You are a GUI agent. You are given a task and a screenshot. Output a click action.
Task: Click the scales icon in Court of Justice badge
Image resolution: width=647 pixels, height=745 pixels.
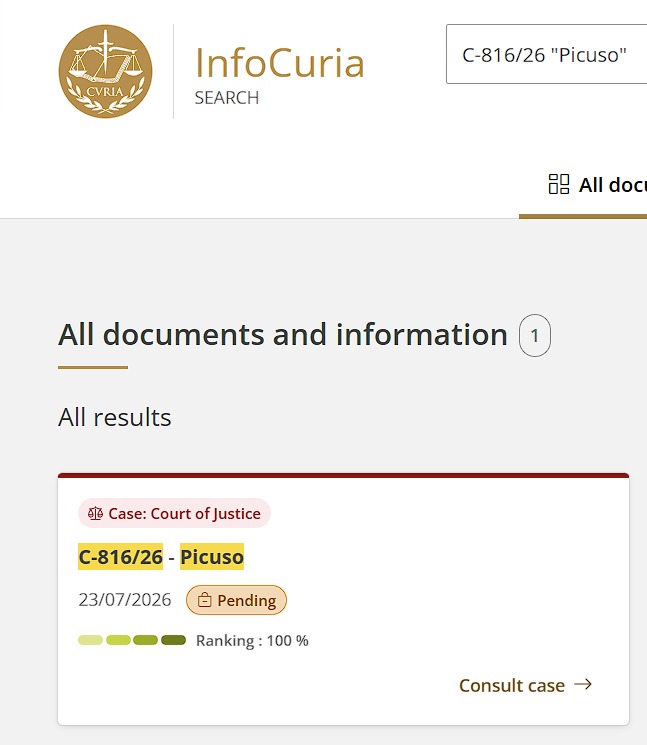tap(95, 513)
